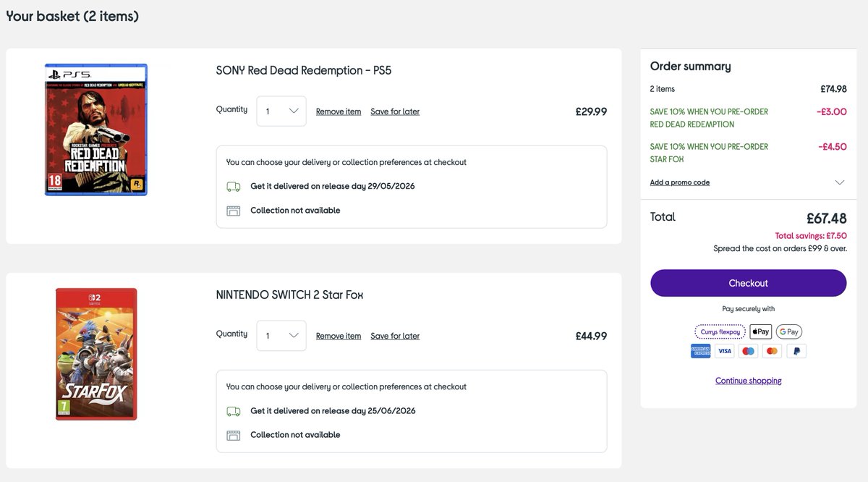Select the Google Pay payment icon

point(789,331)
